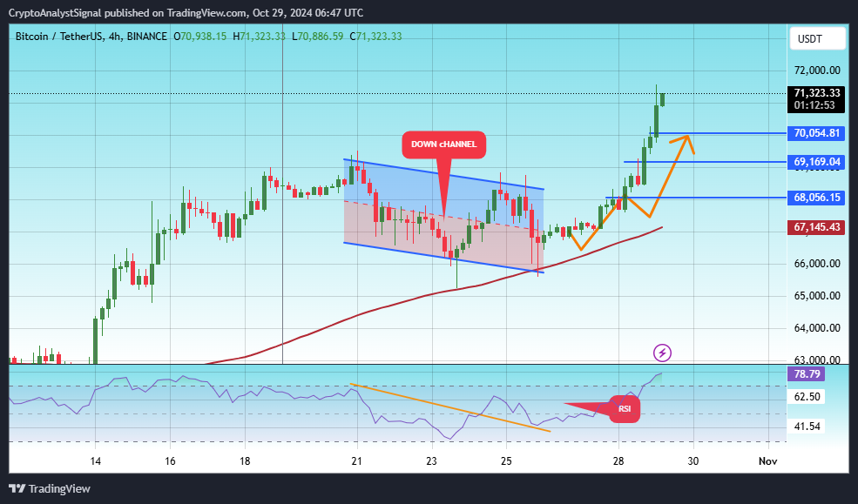This screenshot has width=858, height=504.
Task: Click the 65,000.00 price axis label
Action: [817, 296]
